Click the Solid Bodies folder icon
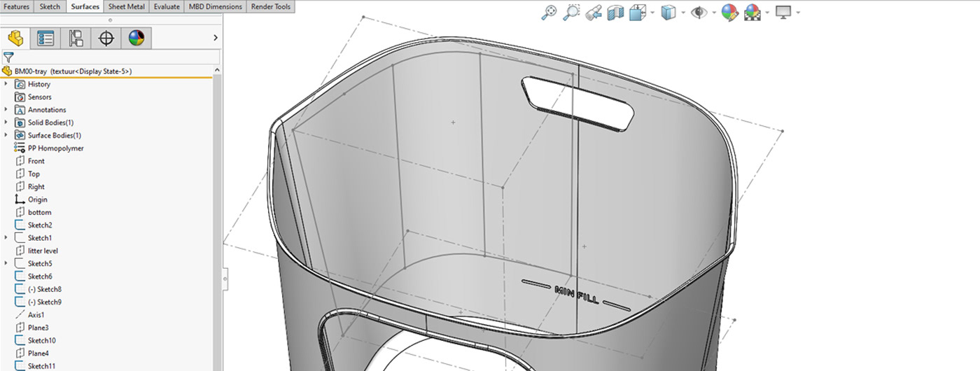Image resolution: width=980 pixels, height=371 pixels. click(x=20, y=122)
